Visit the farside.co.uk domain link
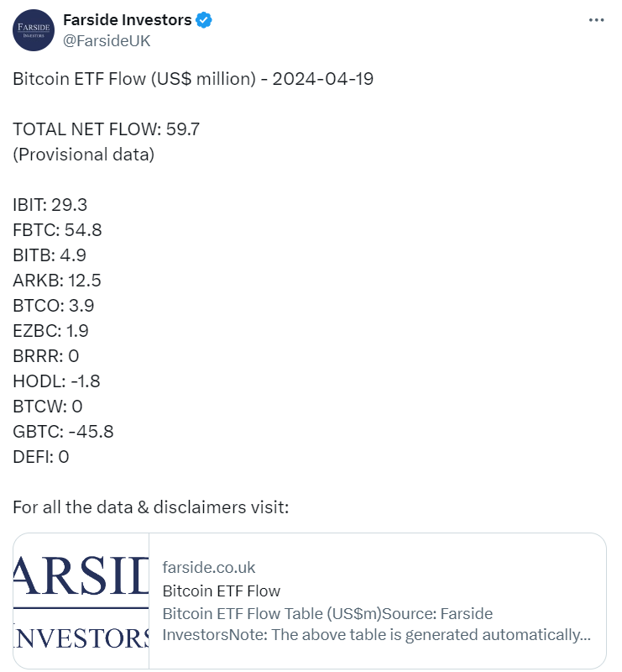The height and width of the screenshot is (672, 622). click(209, 568)
